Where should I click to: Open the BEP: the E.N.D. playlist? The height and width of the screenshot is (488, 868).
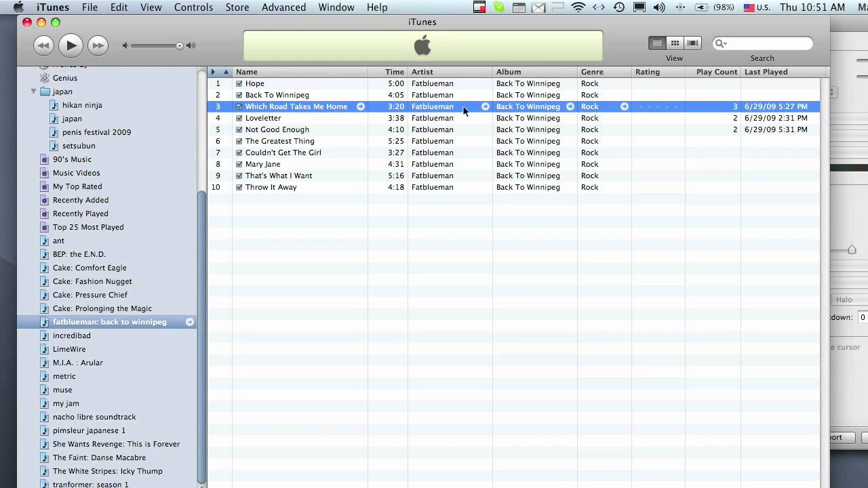coord(79,254)
